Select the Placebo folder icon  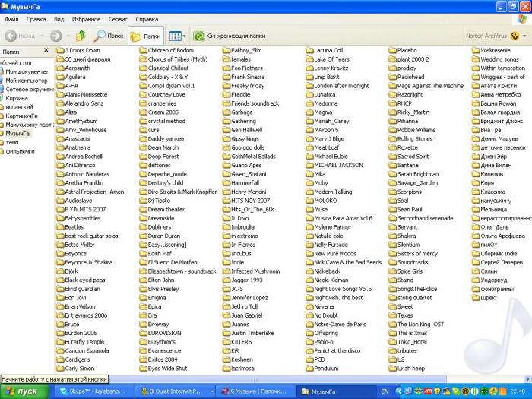(x=393, y=51)
